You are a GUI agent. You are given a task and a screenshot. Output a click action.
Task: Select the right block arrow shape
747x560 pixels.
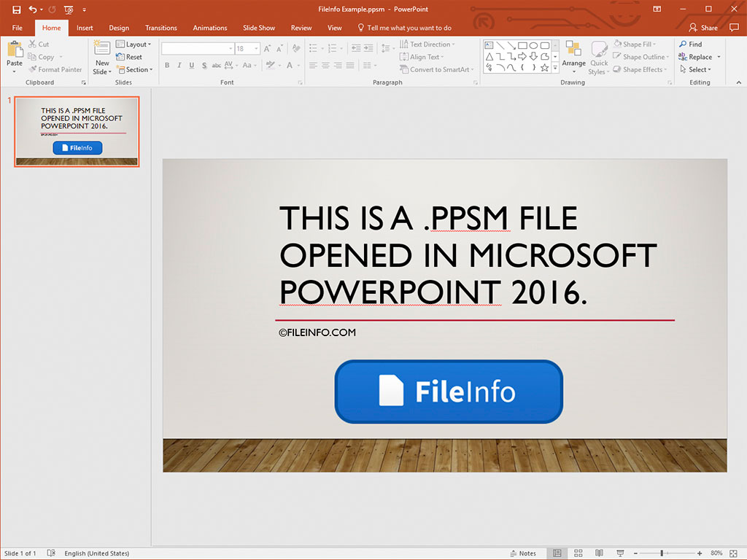tap(522, 57)
